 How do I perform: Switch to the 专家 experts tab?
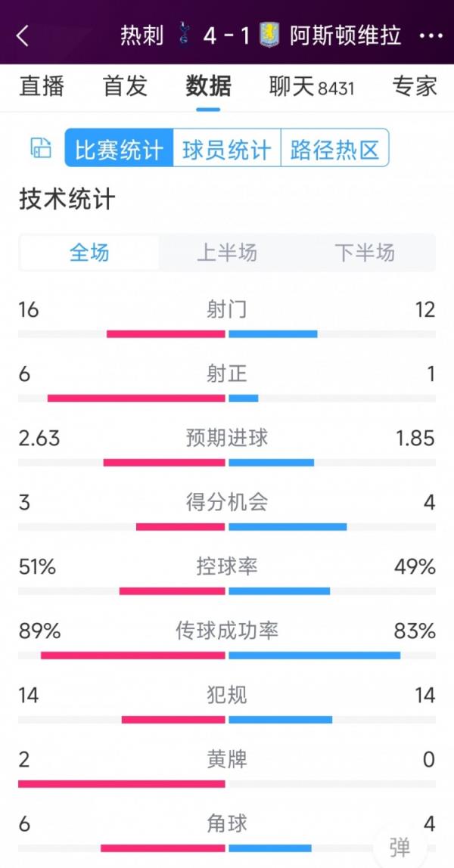415,87
